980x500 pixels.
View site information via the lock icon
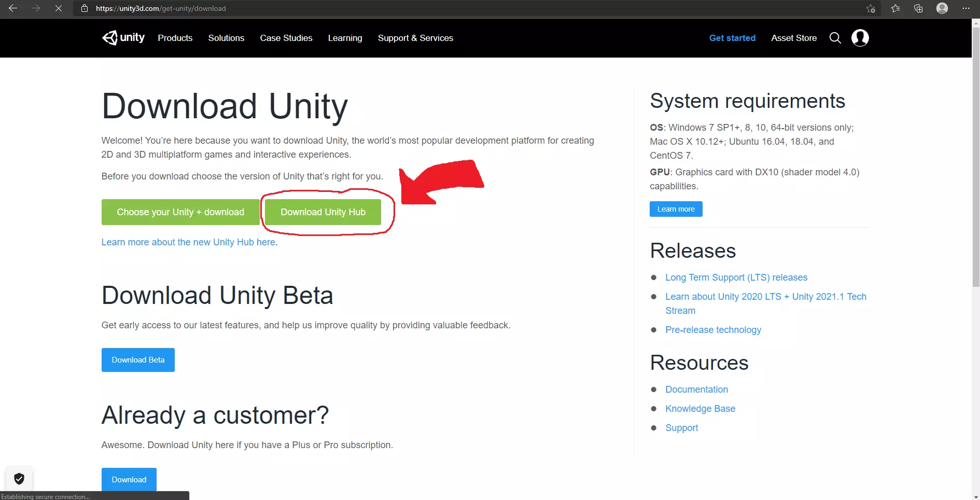pyautogui.click(x=85, y=8)
